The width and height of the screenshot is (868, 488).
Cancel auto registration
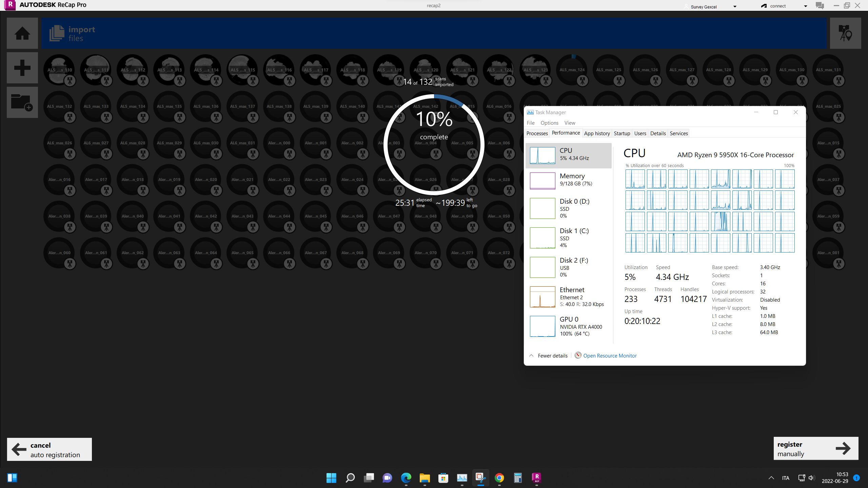click(x=50, y=449)
